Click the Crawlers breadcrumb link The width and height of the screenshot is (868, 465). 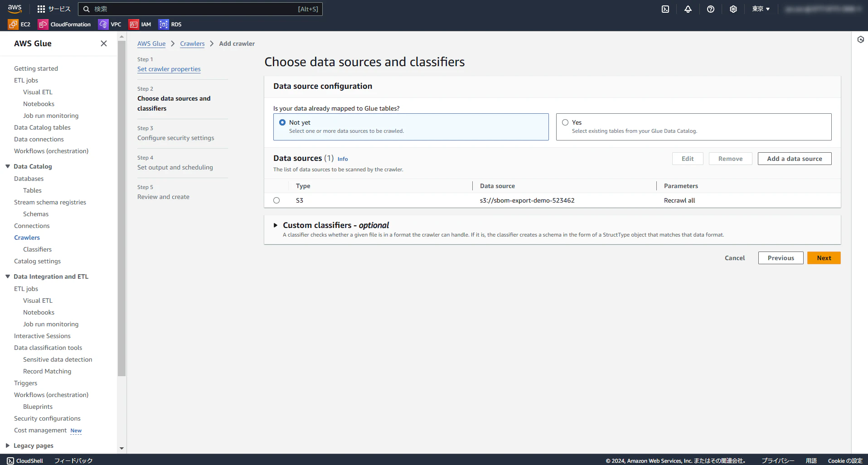(192, 44)
